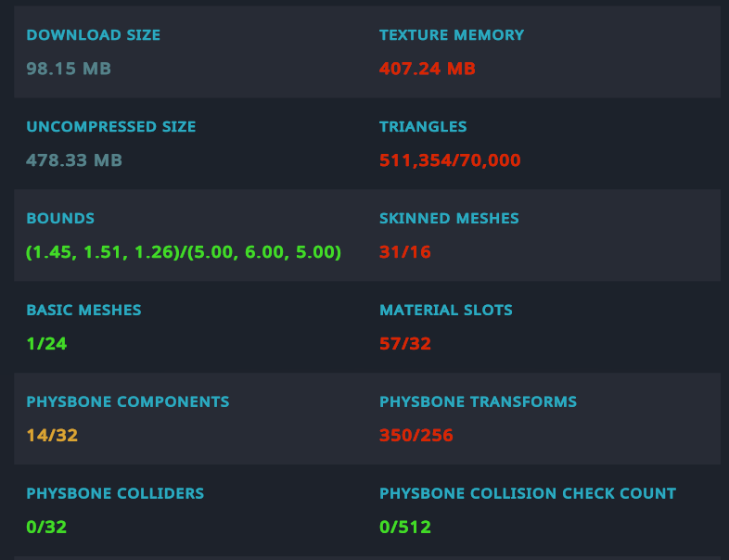Click the Basic Meshes label
The height and width of the screenshot is (560, 729).
83,310
